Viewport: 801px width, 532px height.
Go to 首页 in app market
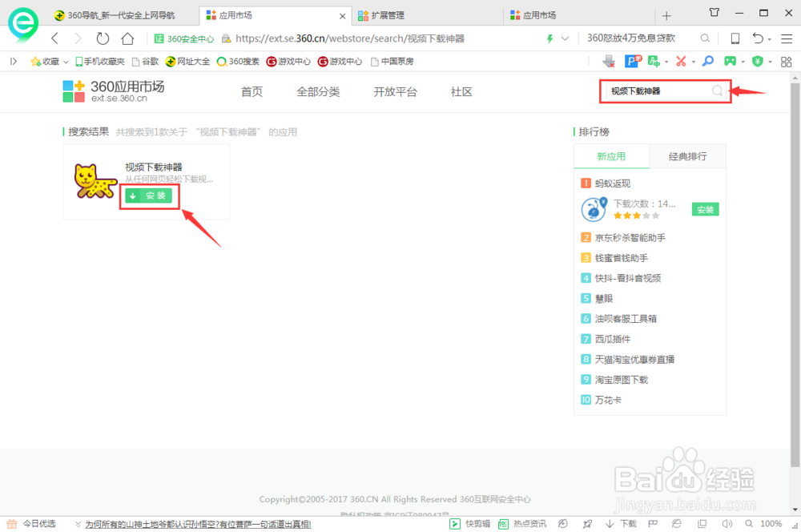pos(252,92)
